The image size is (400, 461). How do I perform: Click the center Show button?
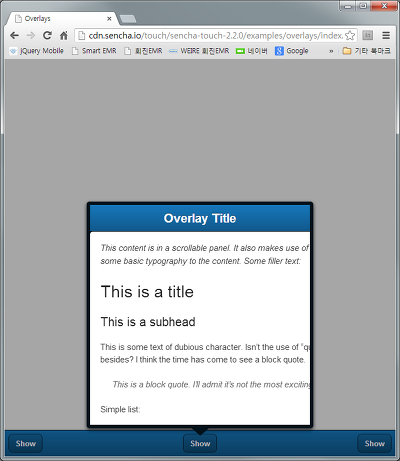click(x=200, y=444)
